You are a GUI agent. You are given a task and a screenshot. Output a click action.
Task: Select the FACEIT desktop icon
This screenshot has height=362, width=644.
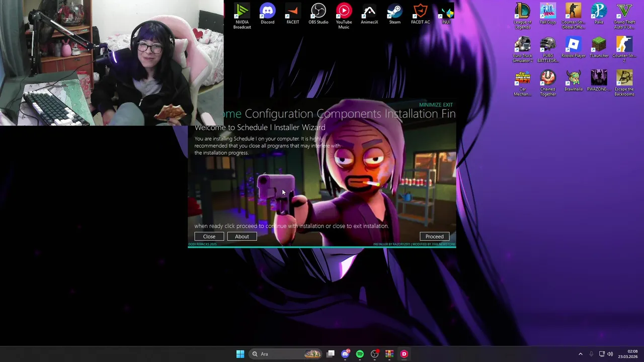point(293,14)
